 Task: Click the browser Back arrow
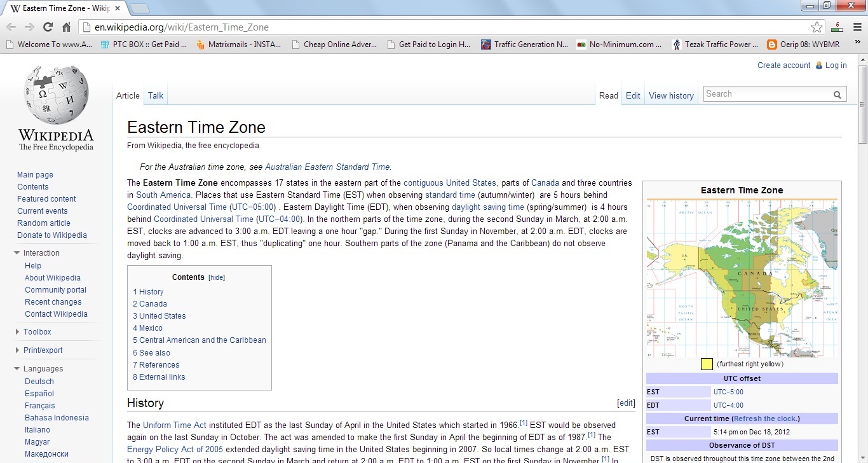(11, 27)
